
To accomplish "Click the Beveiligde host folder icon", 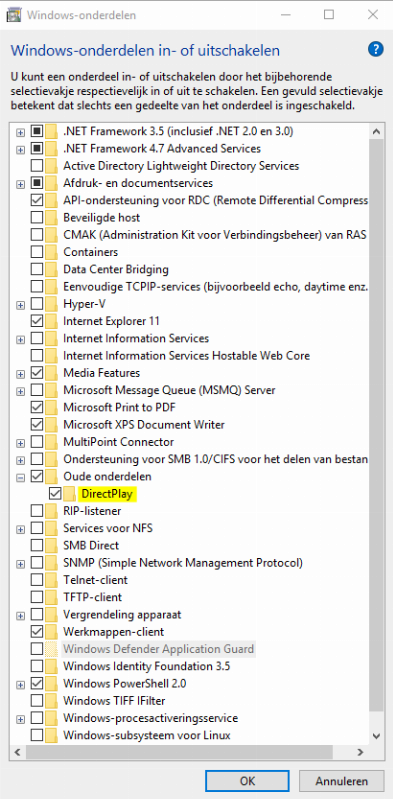I will 51,218.
